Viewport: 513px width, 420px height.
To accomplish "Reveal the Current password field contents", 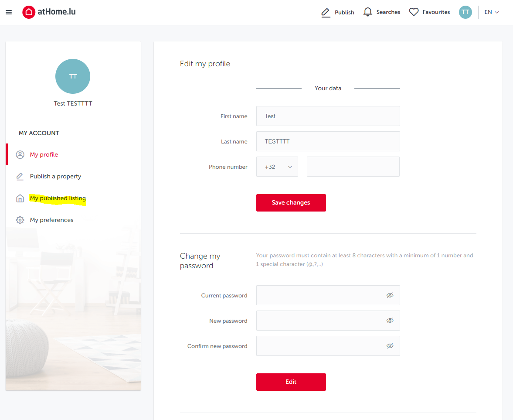I will coord(390,295).
